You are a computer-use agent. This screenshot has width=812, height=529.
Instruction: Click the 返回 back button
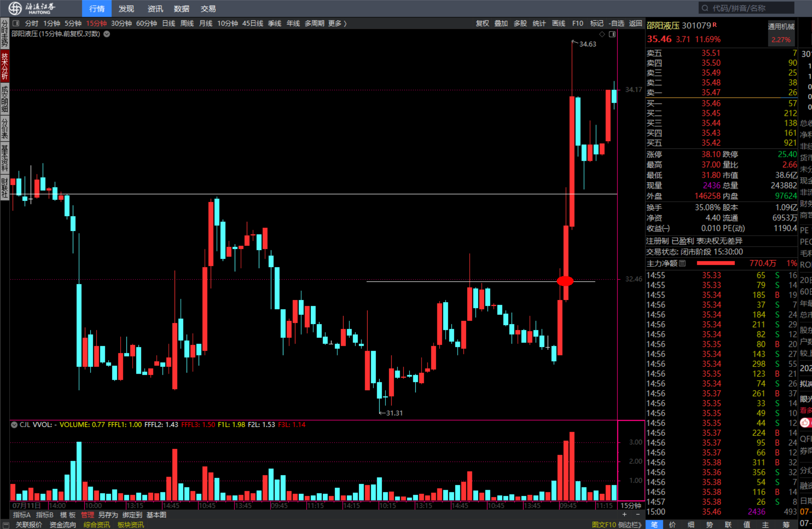636,23
